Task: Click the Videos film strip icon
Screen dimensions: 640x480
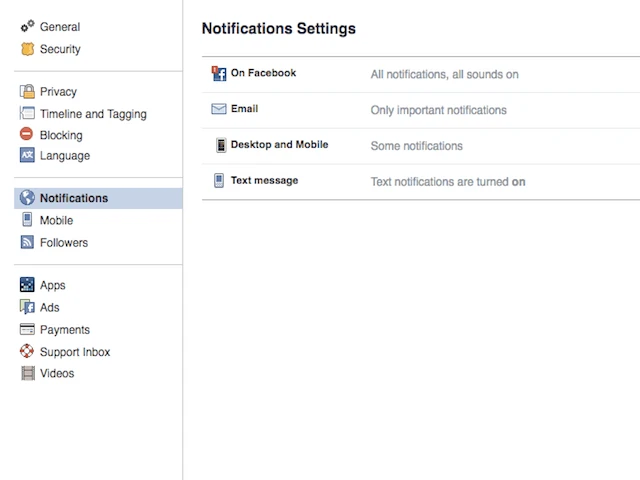Action: [x=27, y=374]
